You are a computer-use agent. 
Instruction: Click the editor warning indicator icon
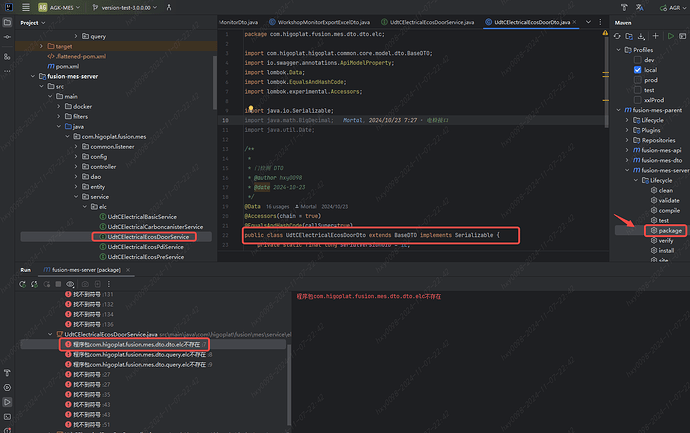point(606,33)
